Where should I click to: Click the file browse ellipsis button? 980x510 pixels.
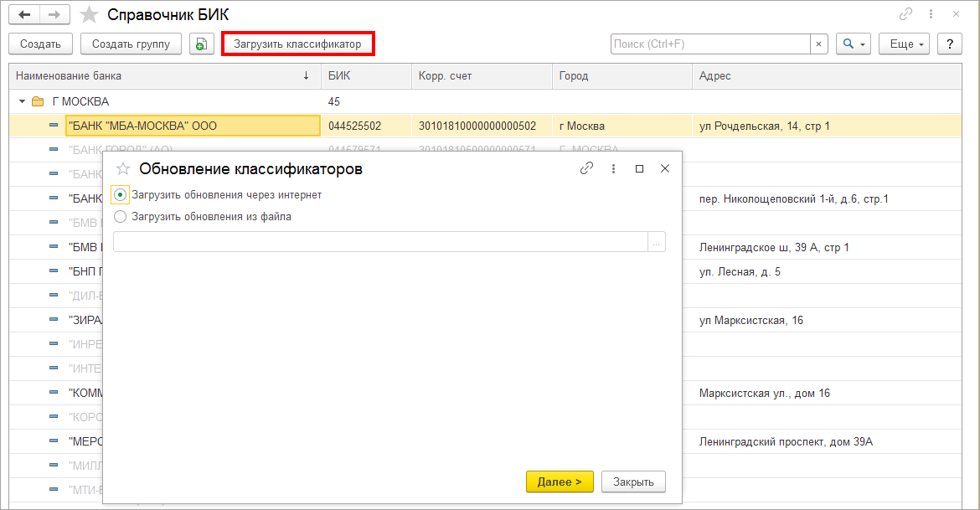coord(656,242)
